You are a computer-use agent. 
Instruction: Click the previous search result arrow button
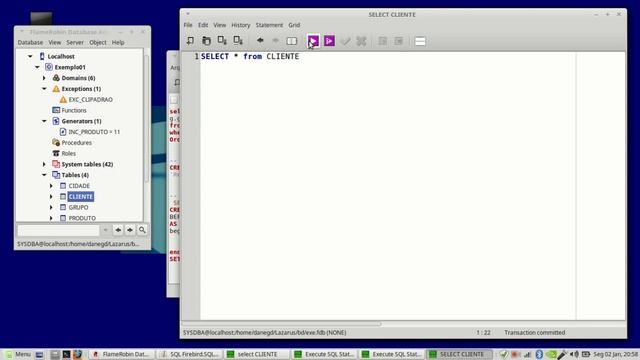[x=118, y=230]
